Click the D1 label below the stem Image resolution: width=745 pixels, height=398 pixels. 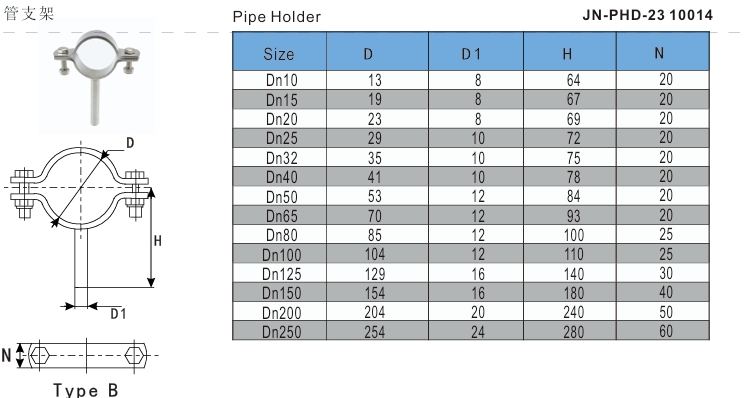(118, 313)
